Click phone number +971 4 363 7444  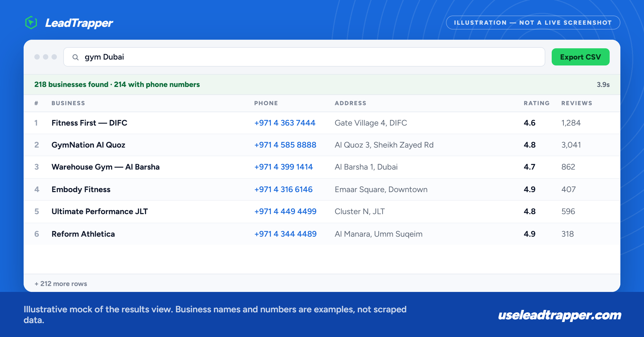(x=285, y=123)
